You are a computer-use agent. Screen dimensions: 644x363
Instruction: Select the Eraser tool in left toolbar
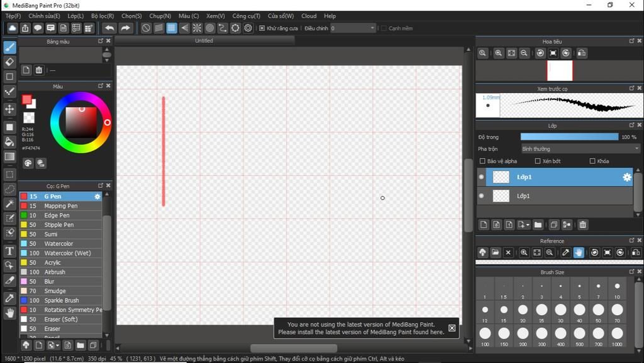click(x=10, y=62)
